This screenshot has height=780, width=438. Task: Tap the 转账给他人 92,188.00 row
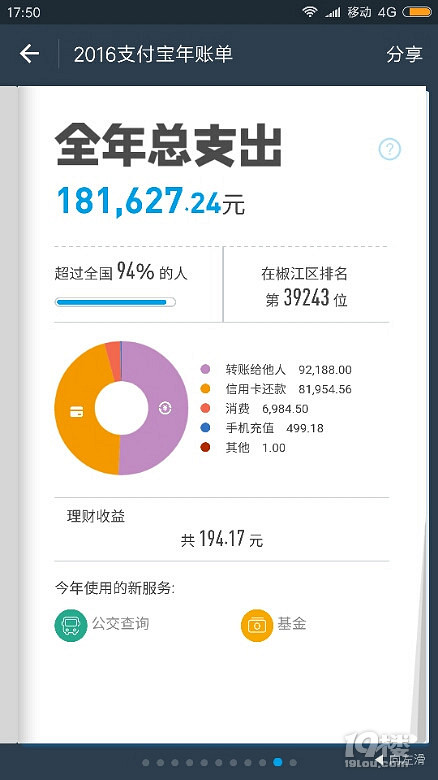276,369
